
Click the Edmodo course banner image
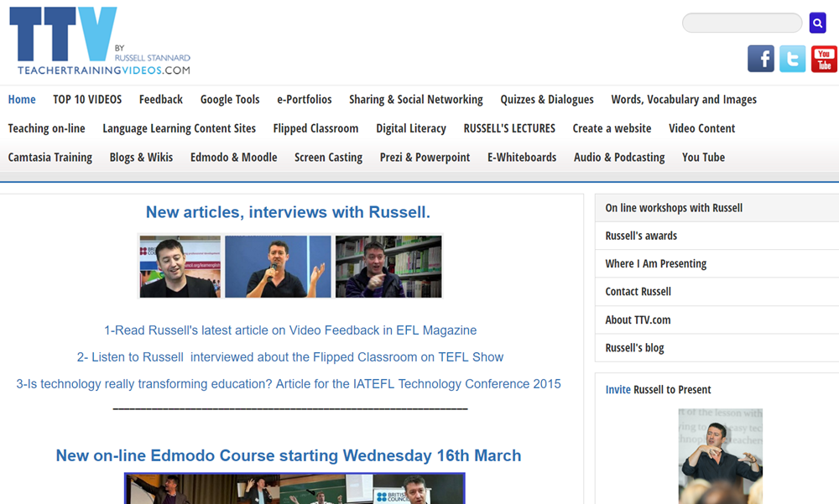[x=294, y=488]
